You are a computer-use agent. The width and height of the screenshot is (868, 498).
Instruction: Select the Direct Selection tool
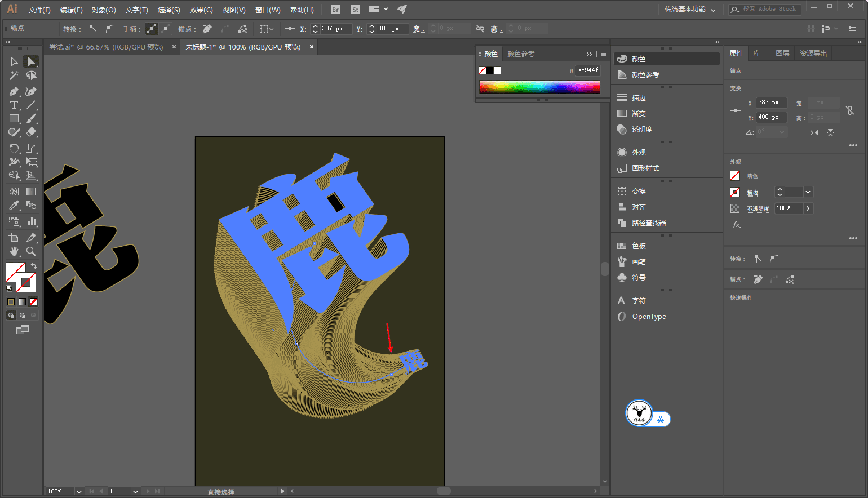pos(31,61)
